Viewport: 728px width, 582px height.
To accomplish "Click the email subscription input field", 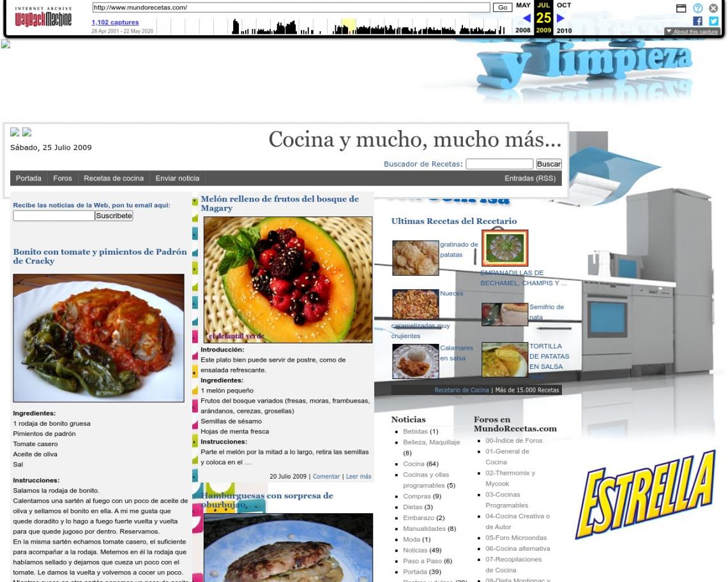I will [54, 216].
